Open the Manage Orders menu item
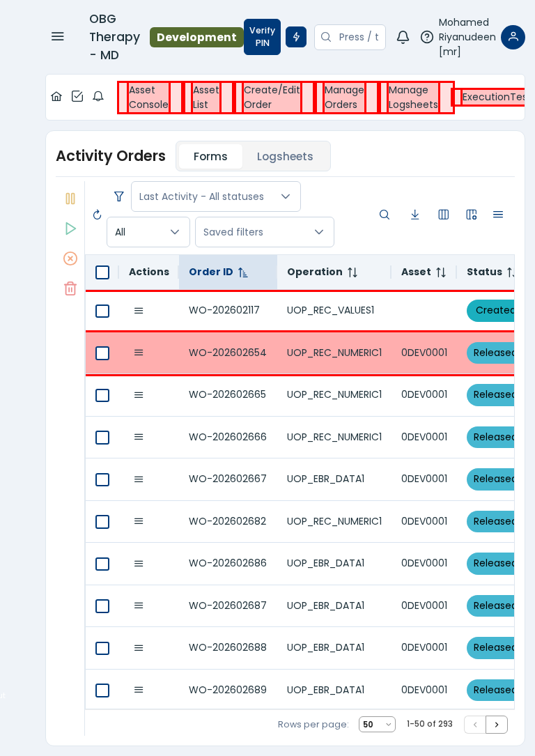 [344, 98]
